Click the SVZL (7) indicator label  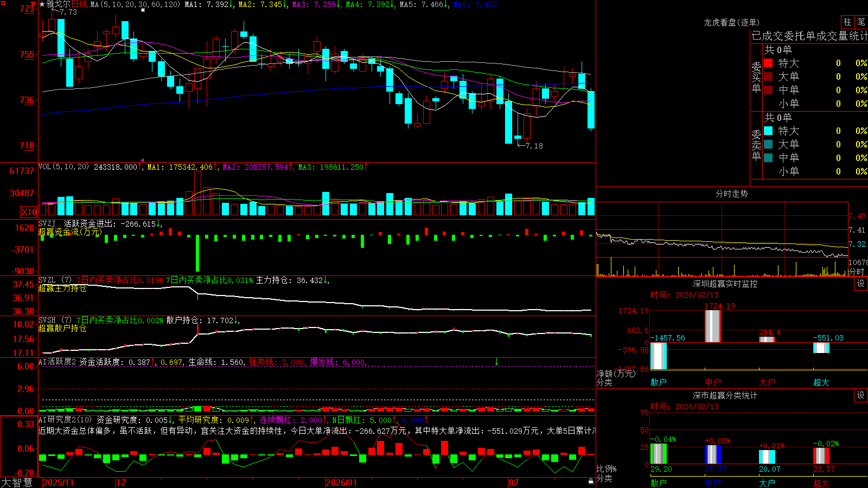pos(55,280)
